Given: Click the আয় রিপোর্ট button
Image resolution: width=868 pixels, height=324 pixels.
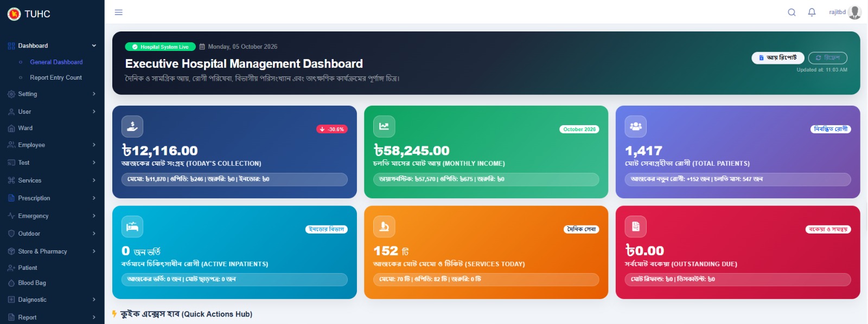Looking at the screenshot, I should (x=778, y=57).
